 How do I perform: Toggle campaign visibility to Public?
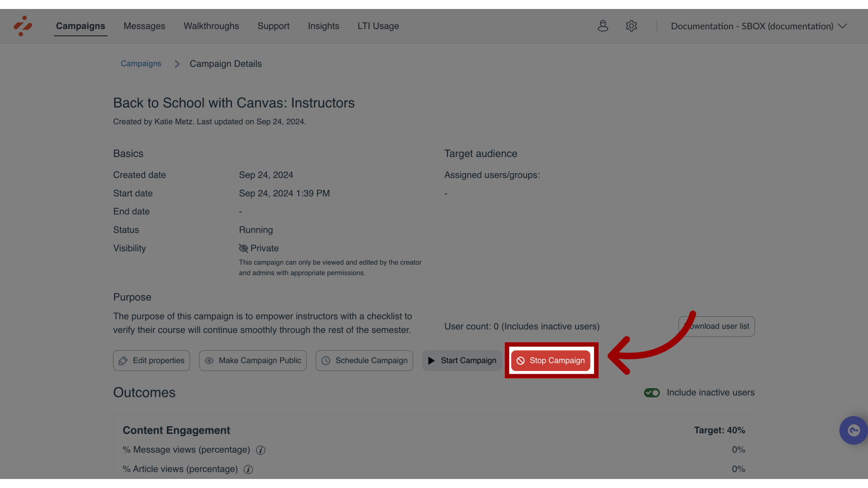[253, 361]
